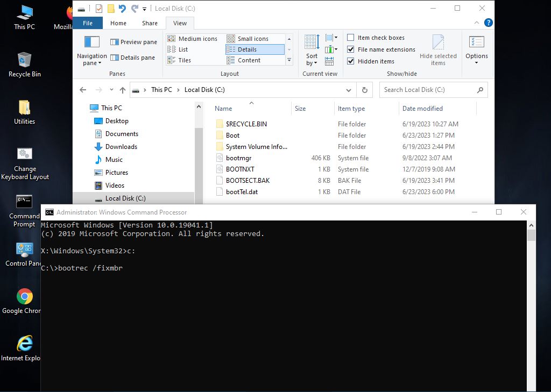The height and width of the screenshot is (392, 551).
Task: Open the File menu tab
Action: [x=88, y=23]
